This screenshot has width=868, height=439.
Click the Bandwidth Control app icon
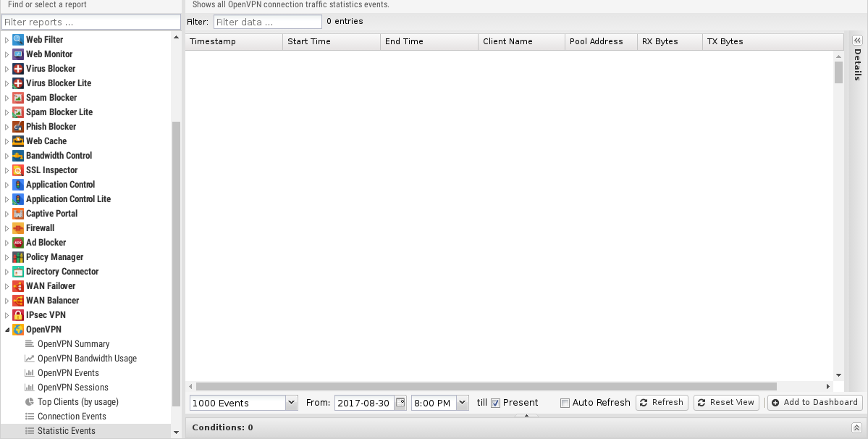[x=17, y=156]
